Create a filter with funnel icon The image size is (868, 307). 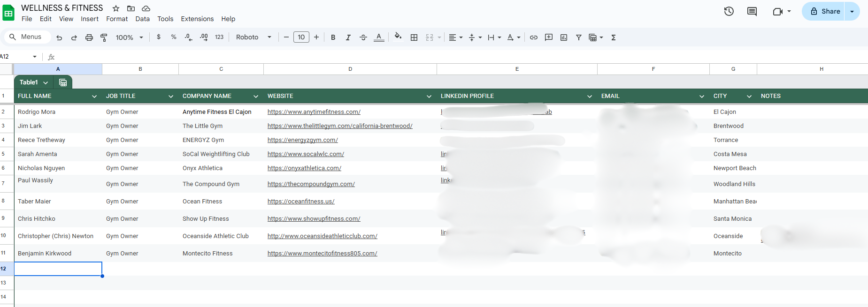tap(579, 37)
